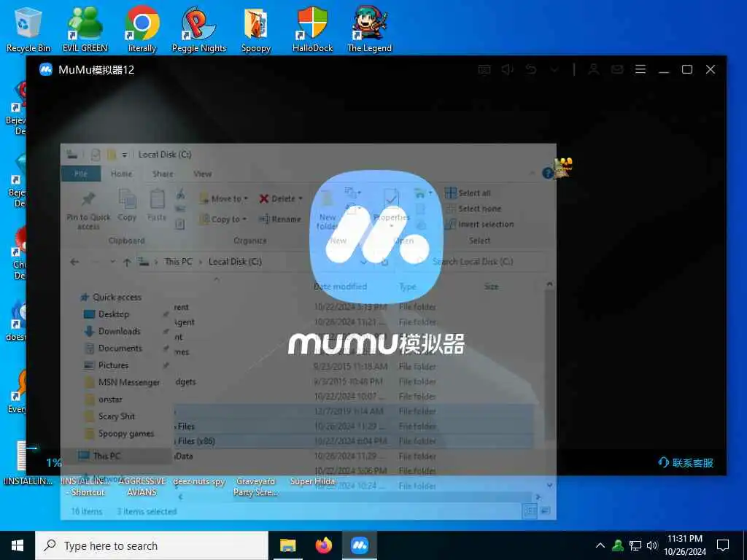Expand the MuMu title bar chevron dropdown
This screenshot has height=560, width=747.
coord(554,69)
